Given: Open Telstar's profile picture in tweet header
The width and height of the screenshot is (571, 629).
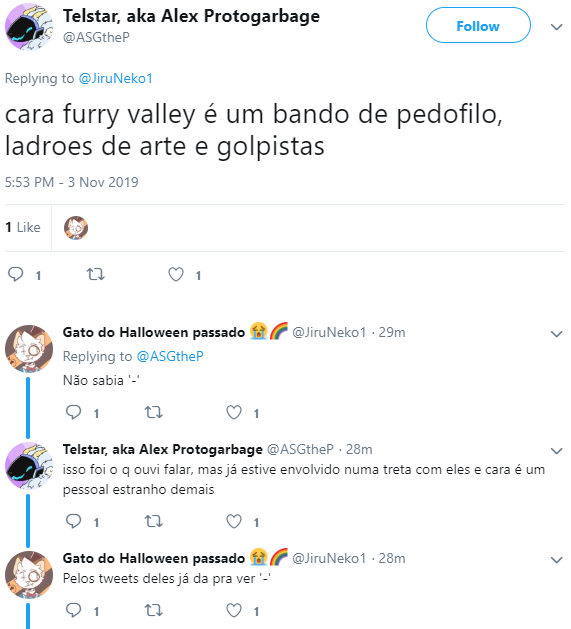Looking at the screenshot, I should pyautogui.click(x=29, y=27).
